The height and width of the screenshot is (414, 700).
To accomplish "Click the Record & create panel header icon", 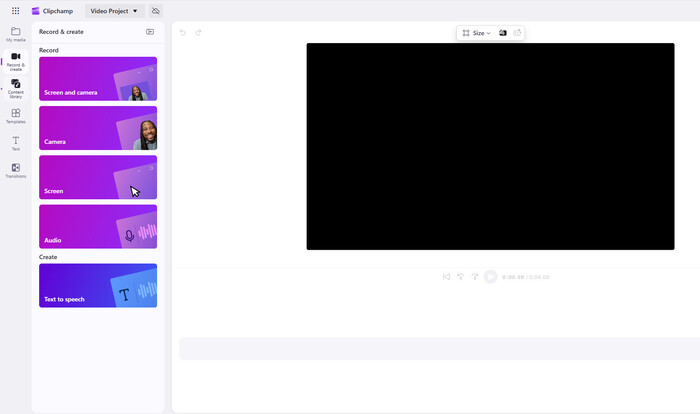I will (150, 32).
